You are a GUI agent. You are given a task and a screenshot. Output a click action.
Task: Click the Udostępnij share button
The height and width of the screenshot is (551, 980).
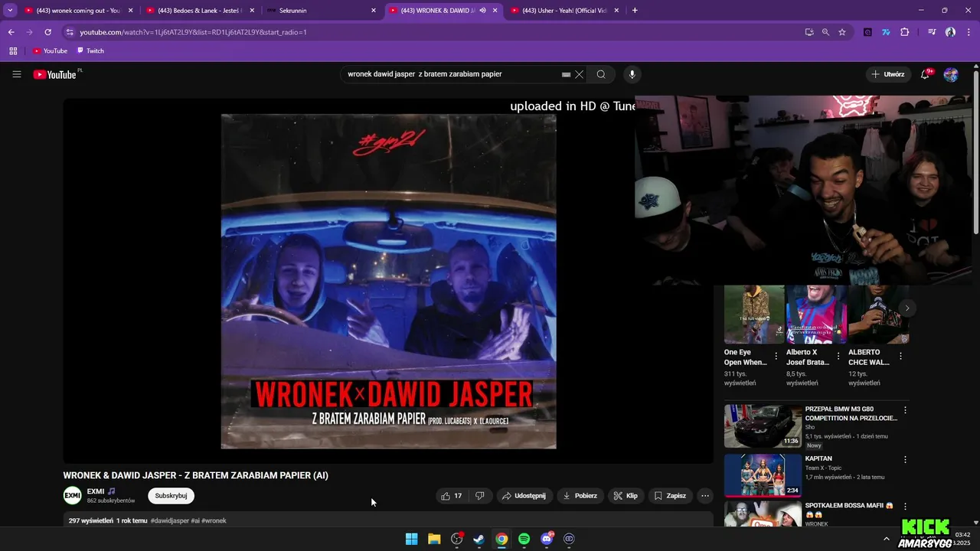[x=524, y=496]
